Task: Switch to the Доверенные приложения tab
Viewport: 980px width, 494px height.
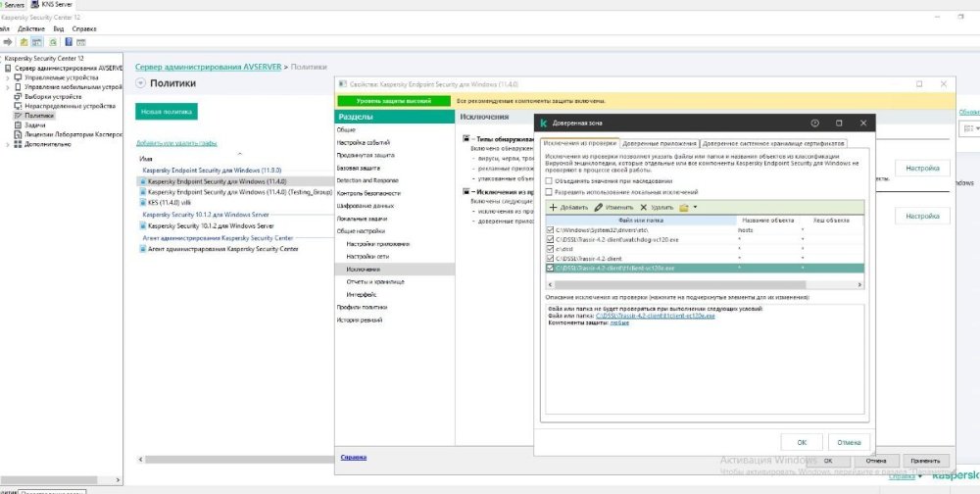Action: tap(660, 143)
